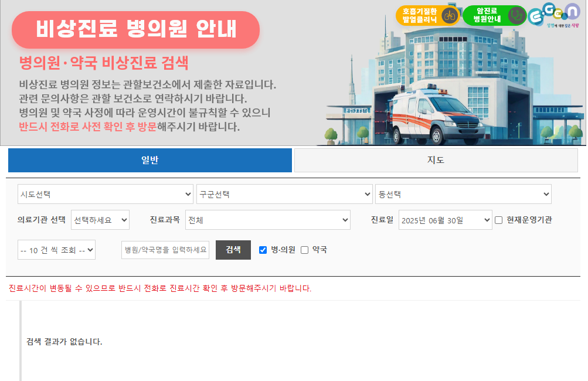Open the 동선택 dropdown
The height and width of the screenshot is (381, 588).
pyautogui.click(x=463, y=193)
